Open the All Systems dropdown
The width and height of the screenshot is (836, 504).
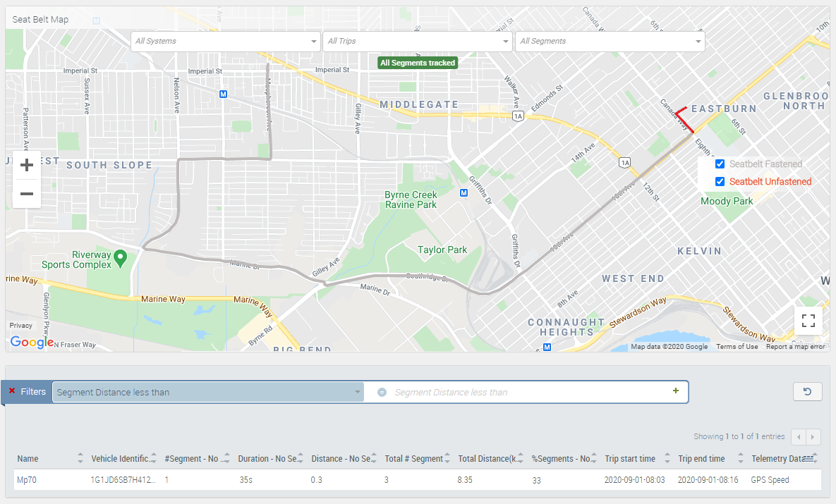225,42
